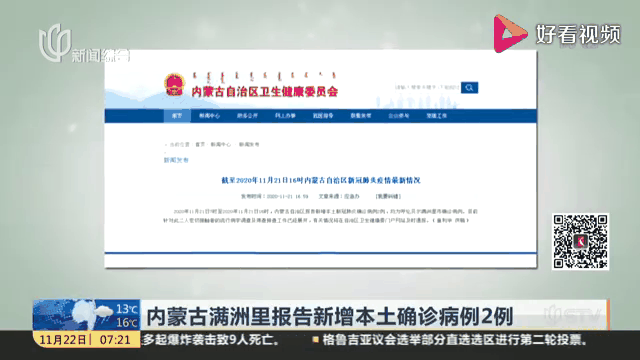Click the national emblem logo
The image size is (640, 360).
click(x=174, y=84)
